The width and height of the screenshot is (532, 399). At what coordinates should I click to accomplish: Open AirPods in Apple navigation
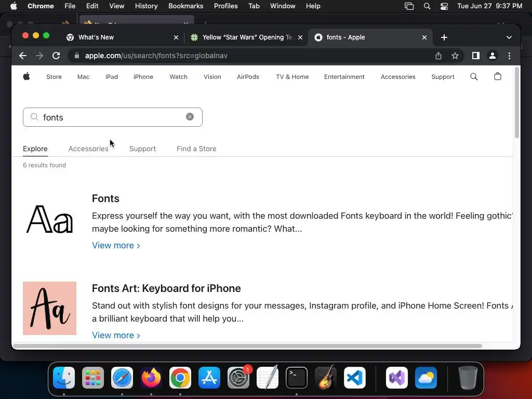coord(248,77)
